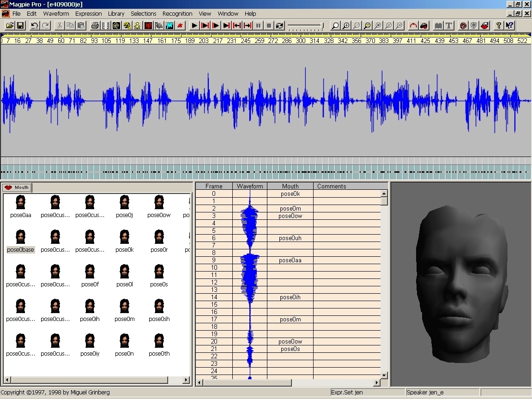Click the red curve icon in the toolbar
Viewport: 532px width, 399px height.
[414, 26]
